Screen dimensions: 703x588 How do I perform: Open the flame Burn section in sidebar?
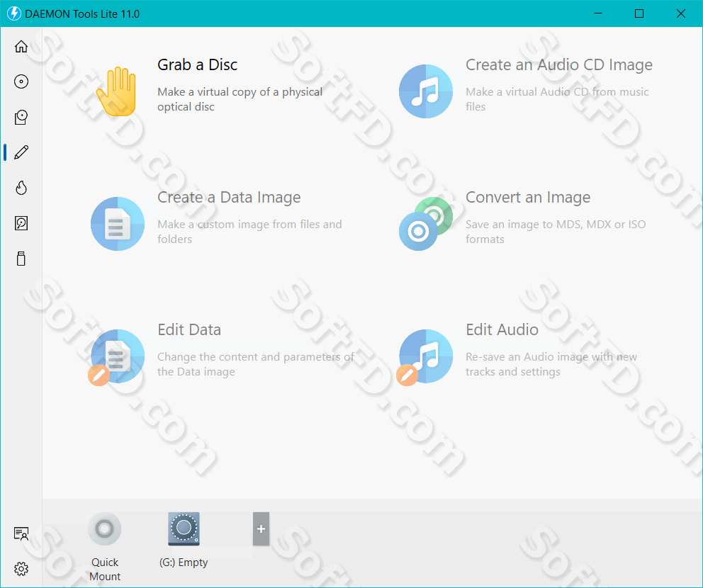tap(21, 188)
